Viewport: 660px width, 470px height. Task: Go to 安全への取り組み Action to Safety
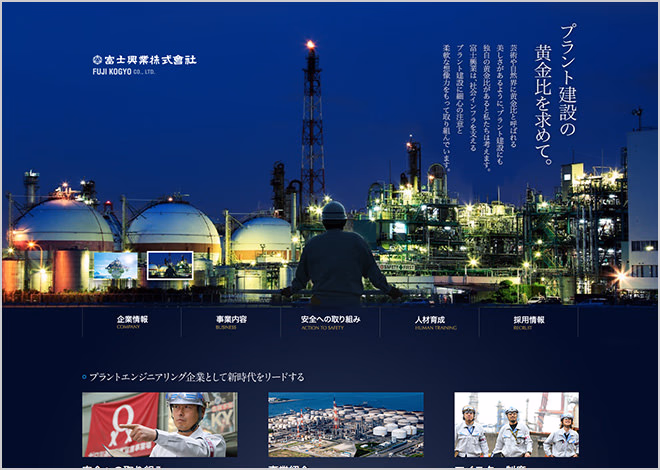pos(330,320)
